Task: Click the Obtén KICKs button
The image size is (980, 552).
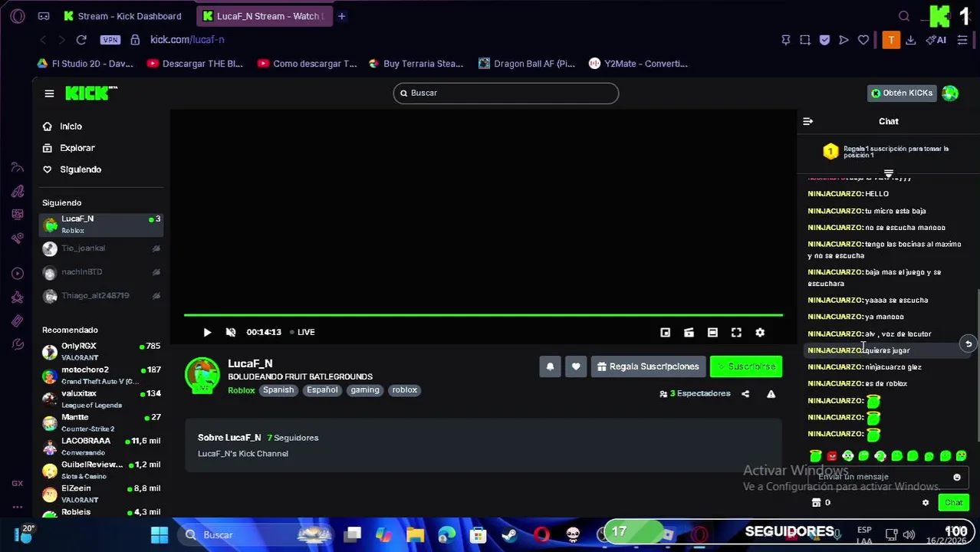Action: click(902, 93)
